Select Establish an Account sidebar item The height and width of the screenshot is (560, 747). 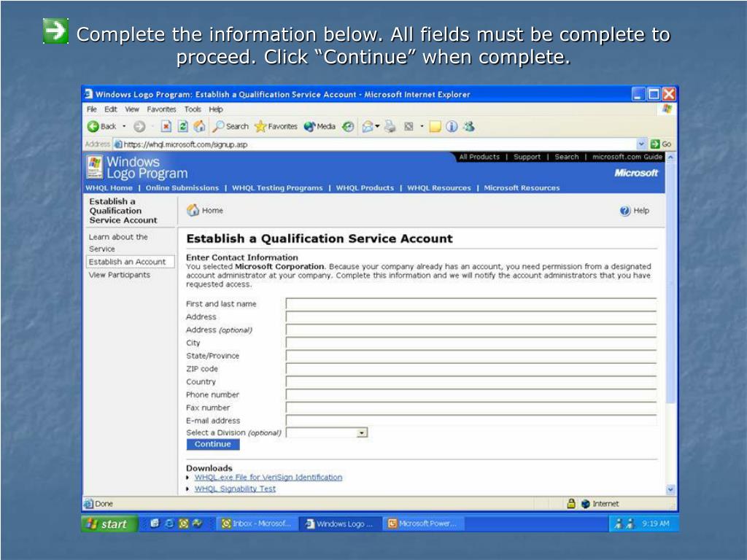[x=130, y=262]
